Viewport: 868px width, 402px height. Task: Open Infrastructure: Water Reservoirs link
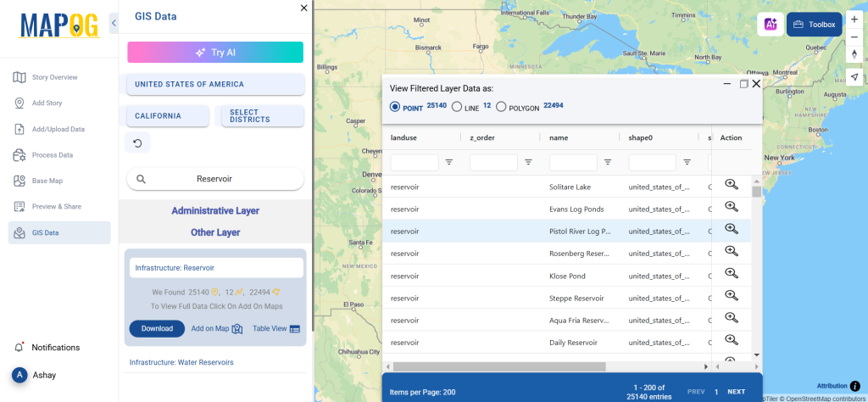181,362
